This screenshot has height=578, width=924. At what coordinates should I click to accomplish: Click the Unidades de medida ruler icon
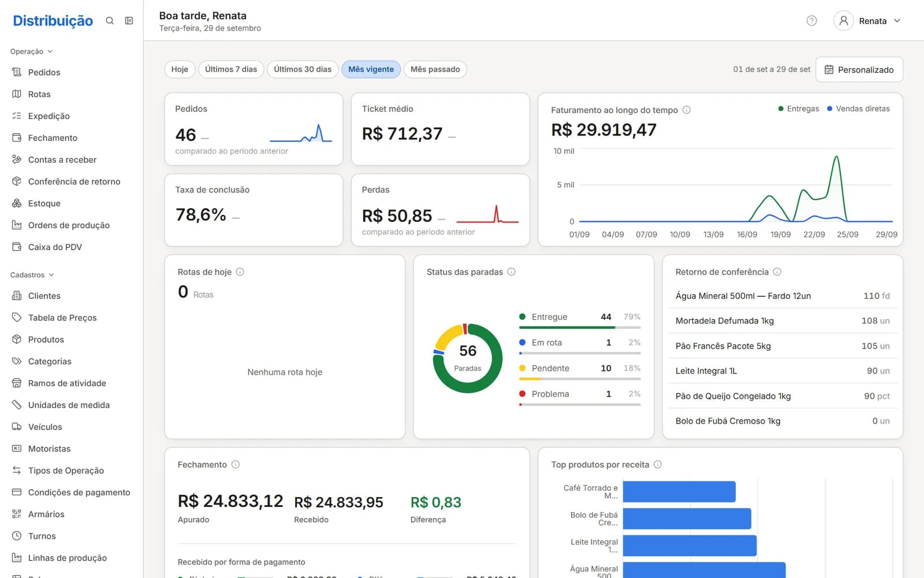click(17, 405)
